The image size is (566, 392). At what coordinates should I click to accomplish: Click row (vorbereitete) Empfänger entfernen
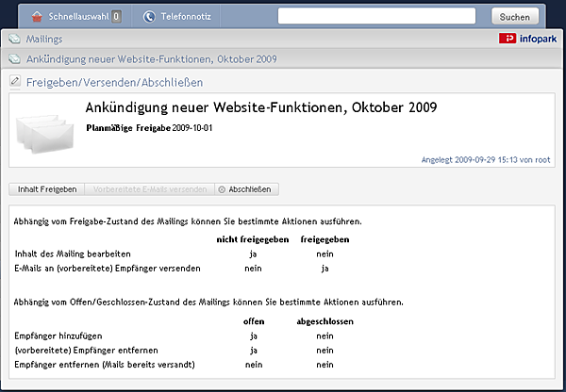(86, 351)
